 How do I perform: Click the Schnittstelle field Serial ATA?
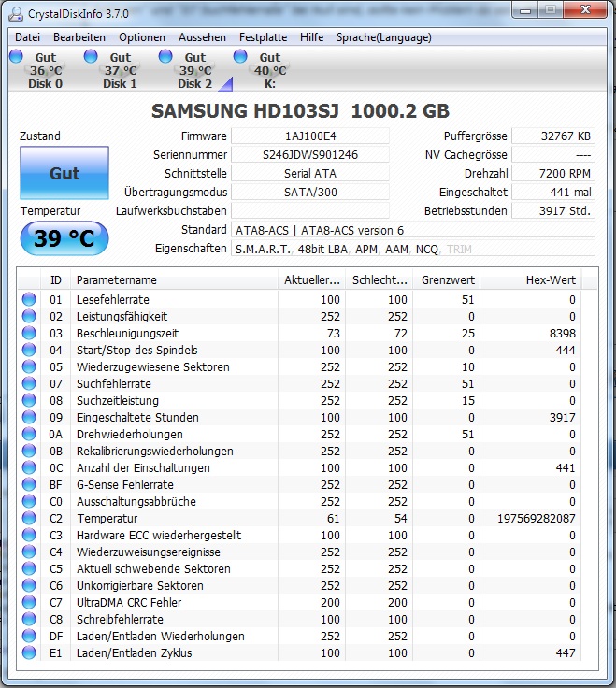(310, 173)
